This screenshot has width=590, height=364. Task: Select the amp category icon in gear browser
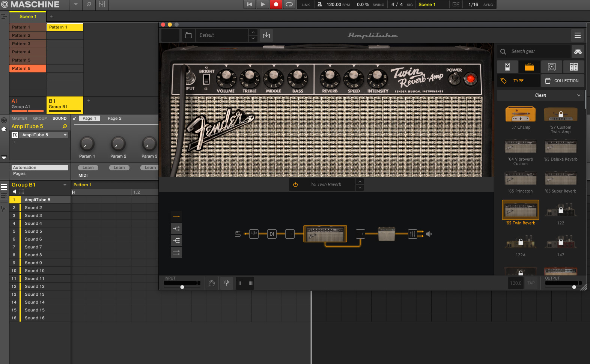(x=529, y=67)
